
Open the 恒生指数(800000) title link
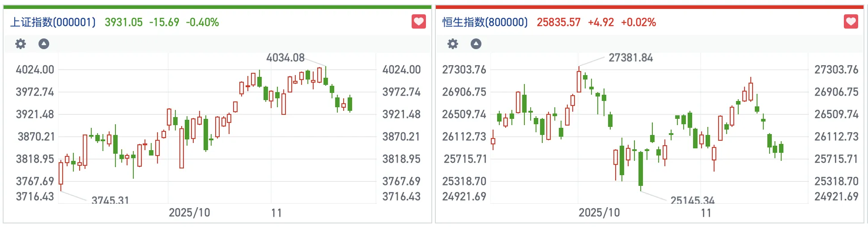[x=485, y=22]
